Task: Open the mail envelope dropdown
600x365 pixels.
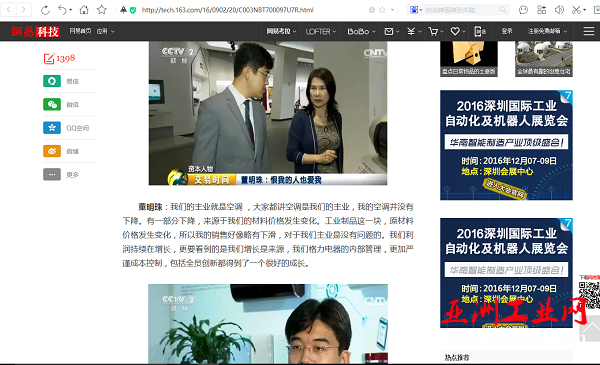Action: [391, 31]
